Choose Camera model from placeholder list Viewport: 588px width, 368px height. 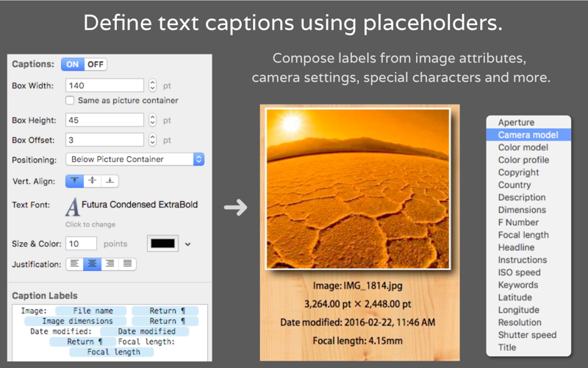point(528,135)
